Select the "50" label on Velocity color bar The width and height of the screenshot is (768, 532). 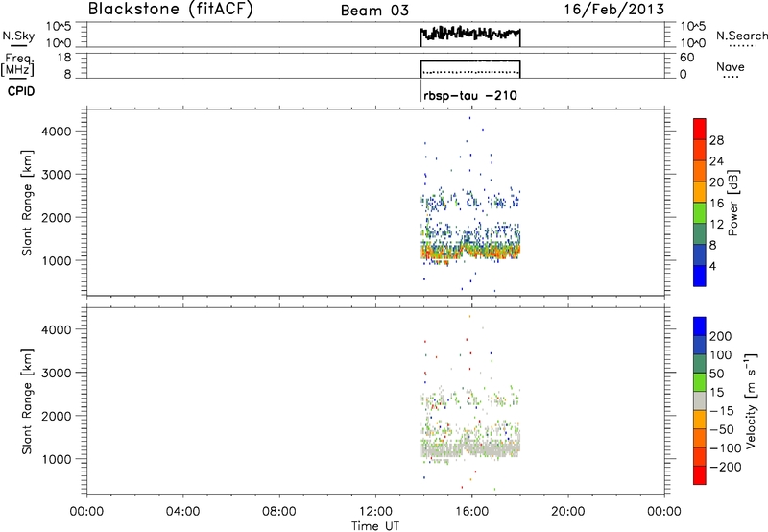716,374
